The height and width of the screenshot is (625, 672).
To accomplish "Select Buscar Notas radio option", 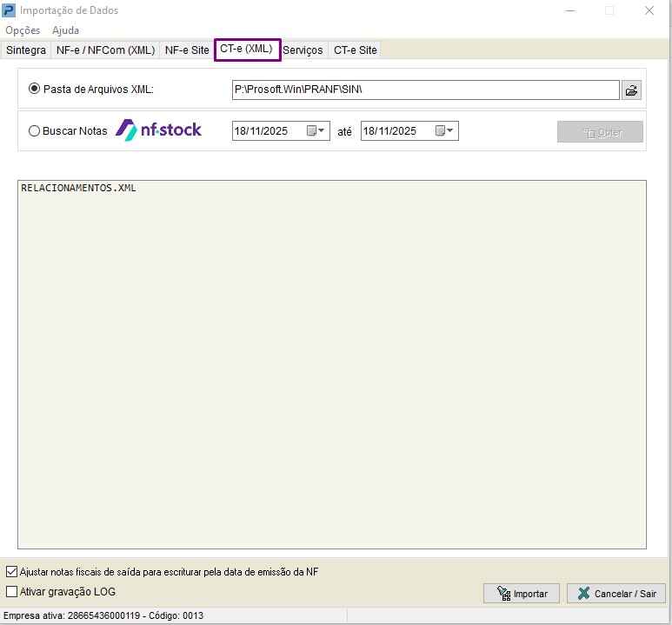I will tap(34, 130).
